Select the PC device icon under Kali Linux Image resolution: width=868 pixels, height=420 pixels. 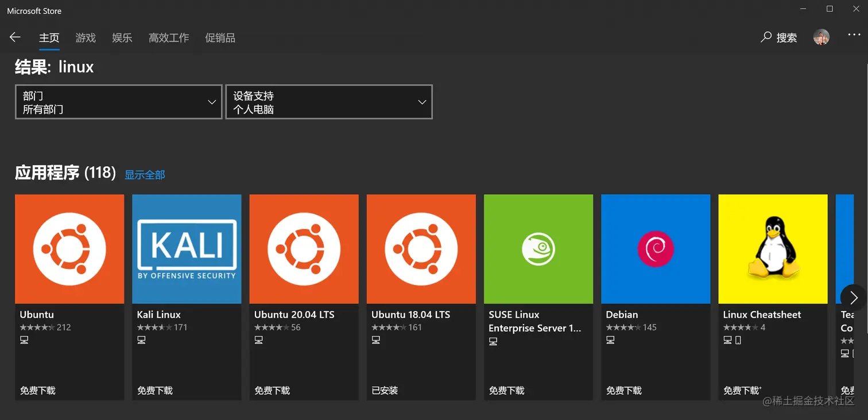point(141,340)
